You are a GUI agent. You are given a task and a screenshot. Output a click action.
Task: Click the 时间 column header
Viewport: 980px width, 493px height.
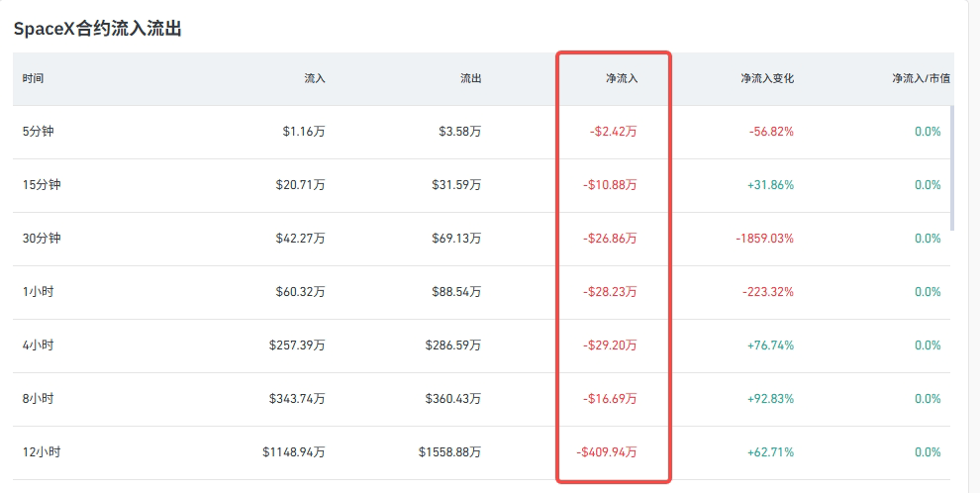click(33, 78)
